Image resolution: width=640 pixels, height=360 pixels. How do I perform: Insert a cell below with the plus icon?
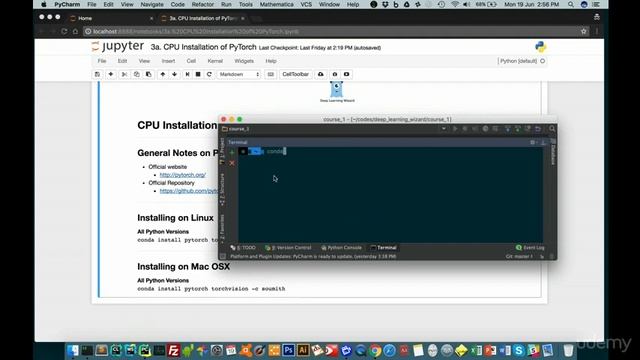tap(111, 74)
